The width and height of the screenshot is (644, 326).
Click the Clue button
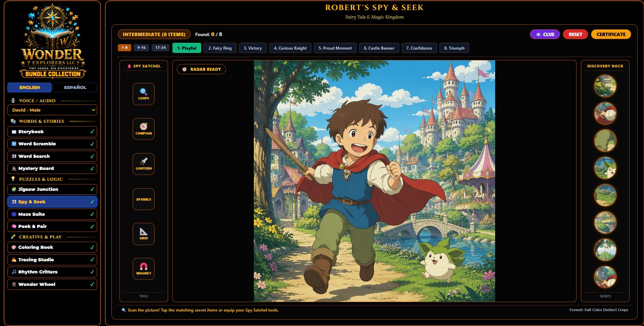545,34
